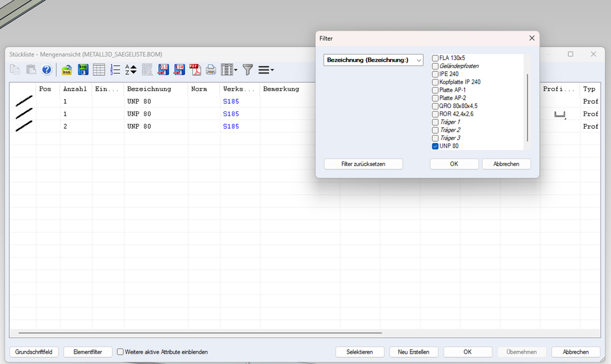Click the greyed-out grid icon before XLS

pyautogui.click(x=147, y=70)
